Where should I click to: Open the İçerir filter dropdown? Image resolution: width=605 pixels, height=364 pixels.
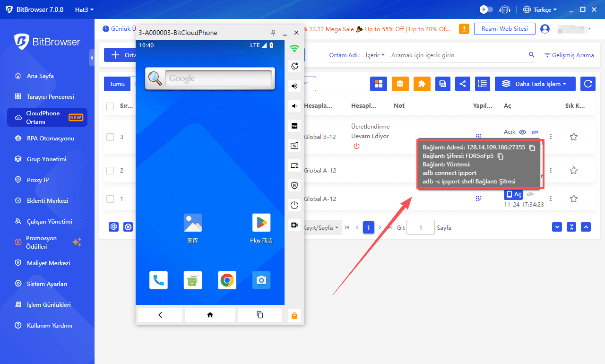375,55
